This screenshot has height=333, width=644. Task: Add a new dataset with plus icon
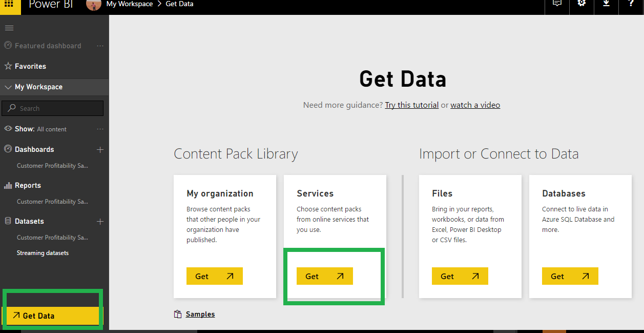[x=100, y=221]
